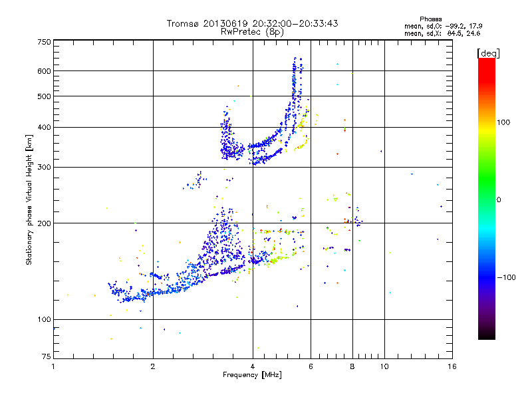
Task: Click the x-axis label "8"
Action: [352, 366]
